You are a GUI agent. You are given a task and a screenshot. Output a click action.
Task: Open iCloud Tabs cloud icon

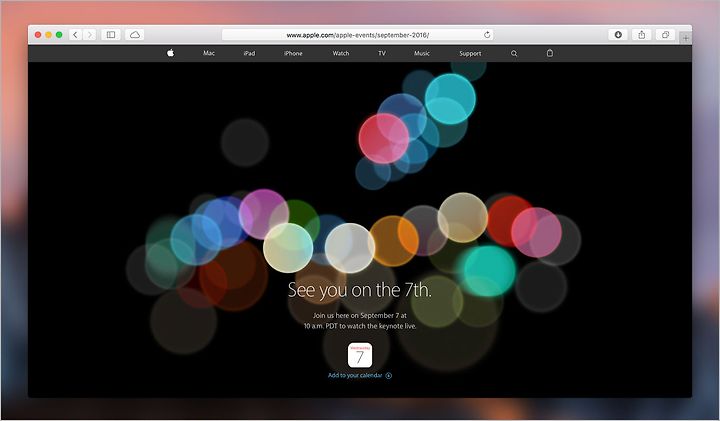pyautogui.click(x=135, y=34)
